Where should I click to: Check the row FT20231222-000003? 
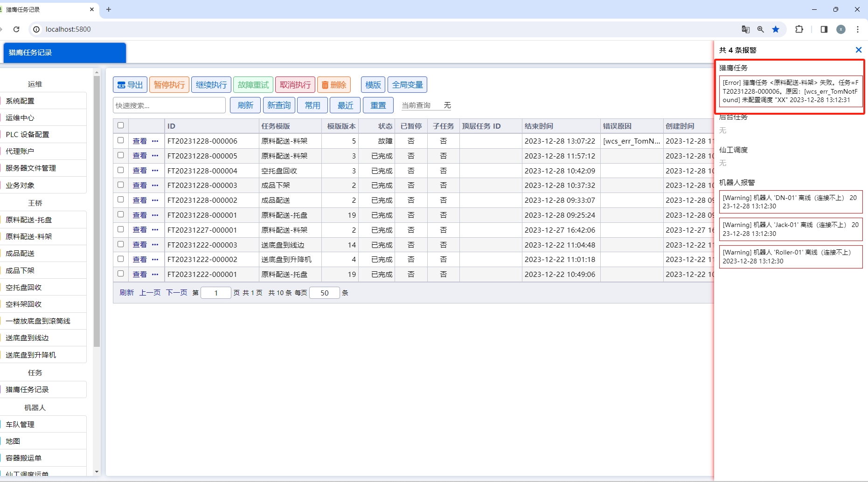pyautogui.click(x=121, y=244)
